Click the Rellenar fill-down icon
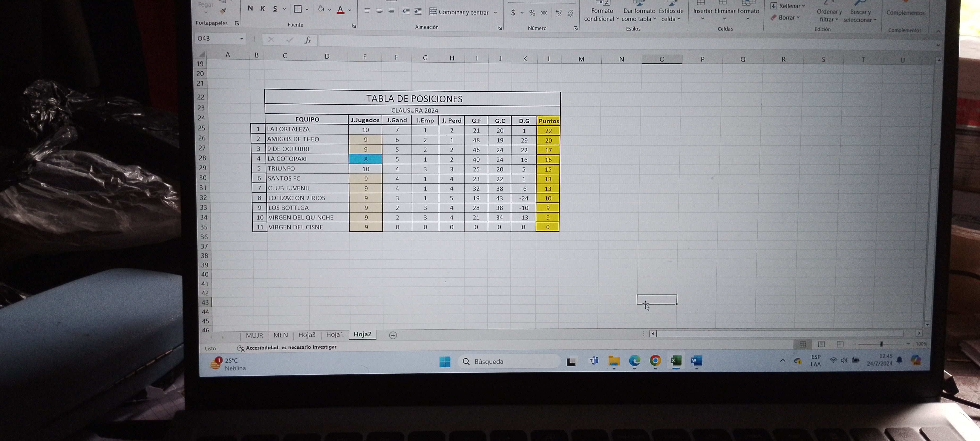Image resolution: width=980 pixels, height=441 pixels. click(773, 6)
